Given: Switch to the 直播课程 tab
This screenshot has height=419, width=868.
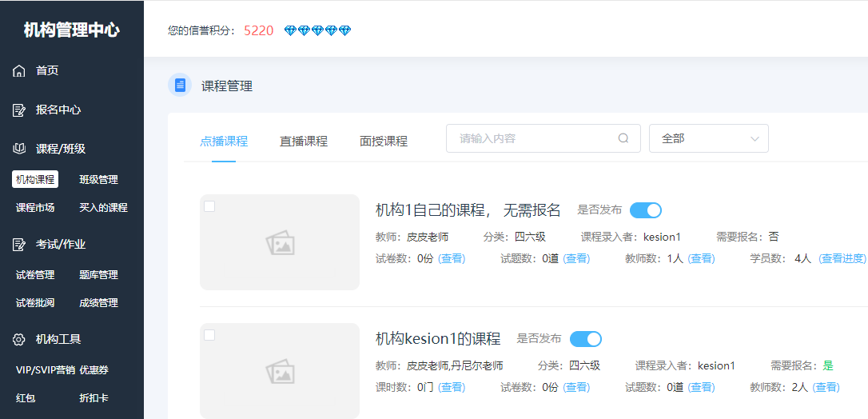Looking at the screenshot, I should 304,142.
